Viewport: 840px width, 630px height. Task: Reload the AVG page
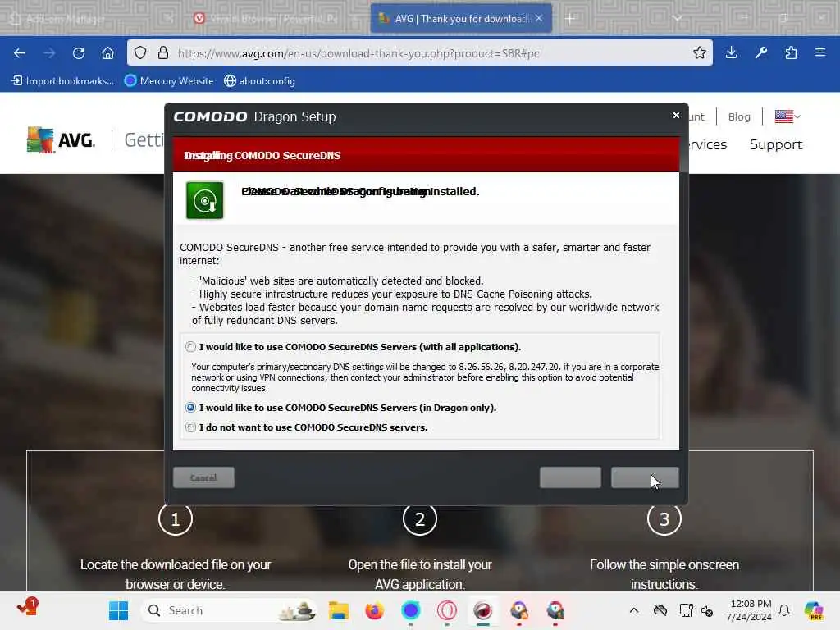click(x=79, y=53)
